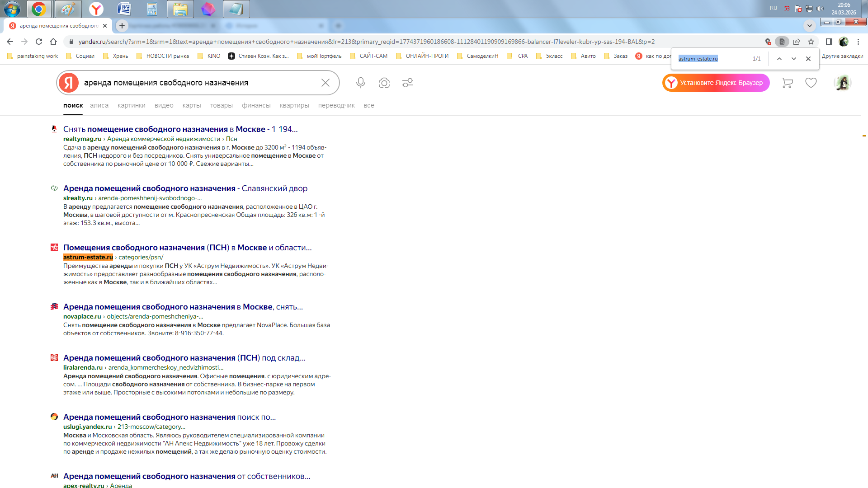
Task: Open favorites heart icon
Action: tap(811, 83)
